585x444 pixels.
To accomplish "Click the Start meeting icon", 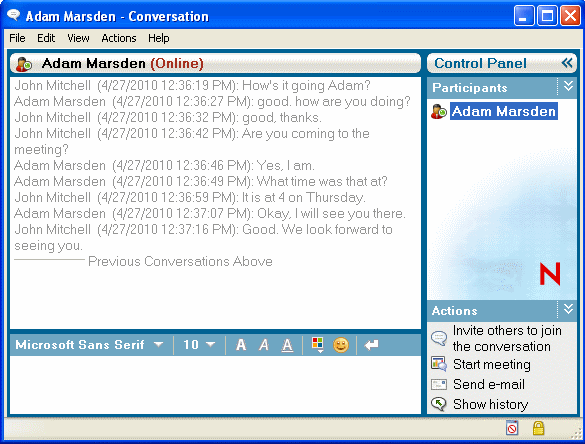I will click(x=439, y=364).
